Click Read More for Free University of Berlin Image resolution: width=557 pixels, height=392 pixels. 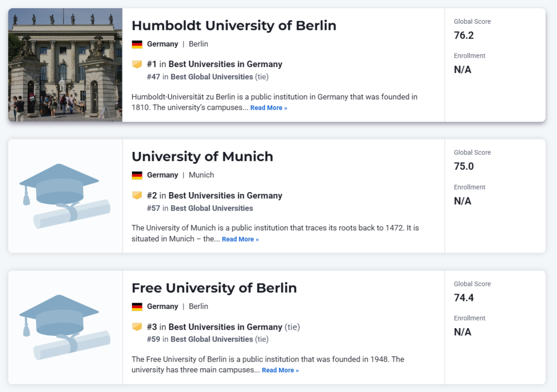(280, 370)
